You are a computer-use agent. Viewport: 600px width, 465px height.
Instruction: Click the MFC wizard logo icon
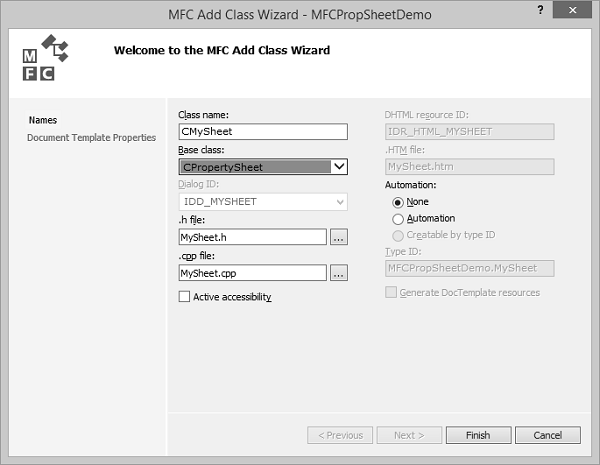point(45,58)
